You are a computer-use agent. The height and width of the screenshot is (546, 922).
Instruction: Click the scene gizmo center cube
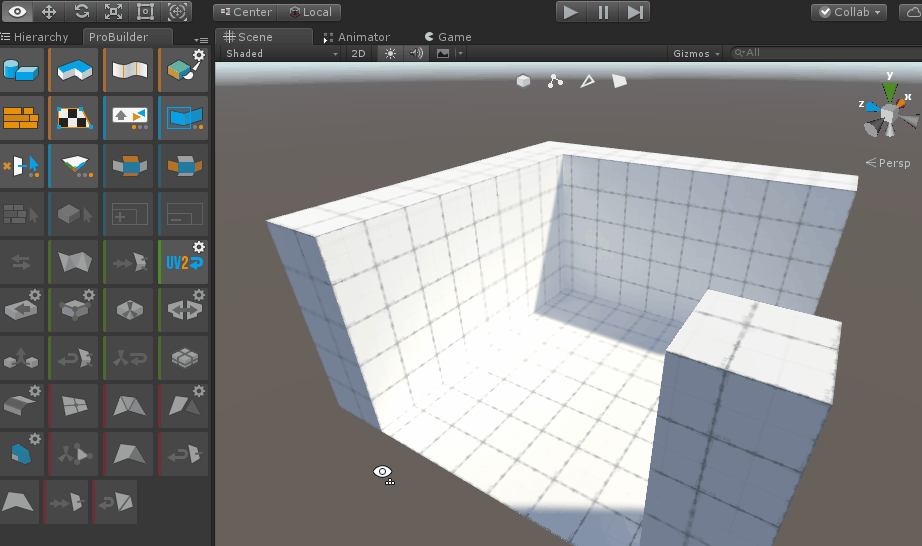[x=890, y=111]
